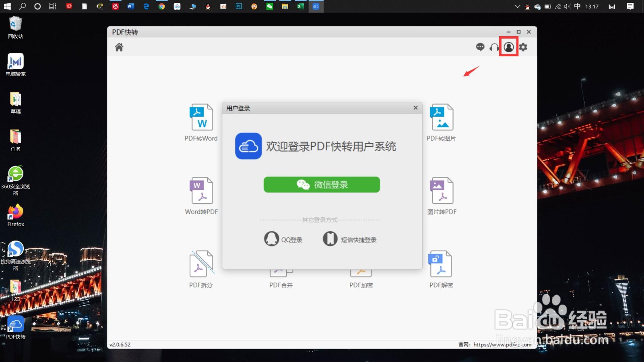Open the PDF转图片 conversion tool
644x362 pixels.
click(x=441, y=121)
